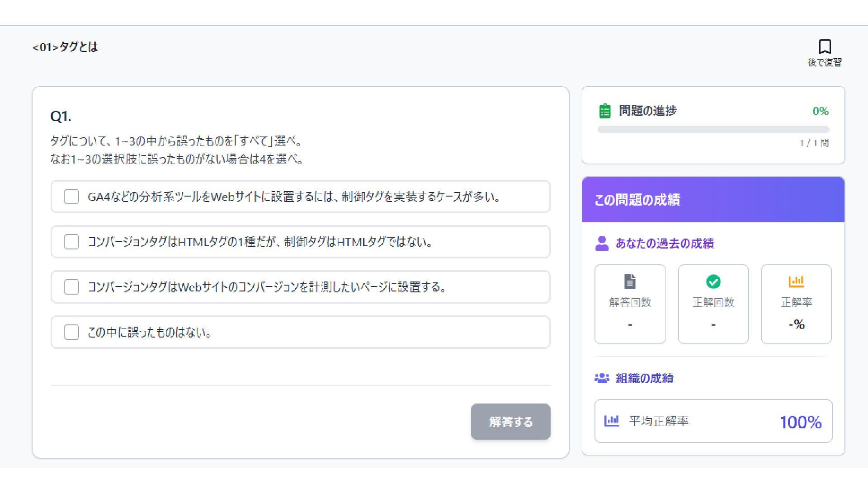This screenshot has width=868, height=488.
Task: Click the bookmark icon for 後で復習
Action: click(825, 47)
